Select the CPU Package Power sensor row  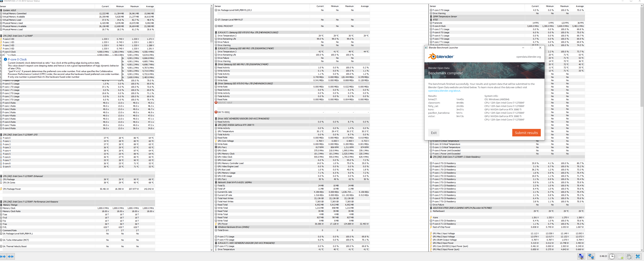coord(12,189)
